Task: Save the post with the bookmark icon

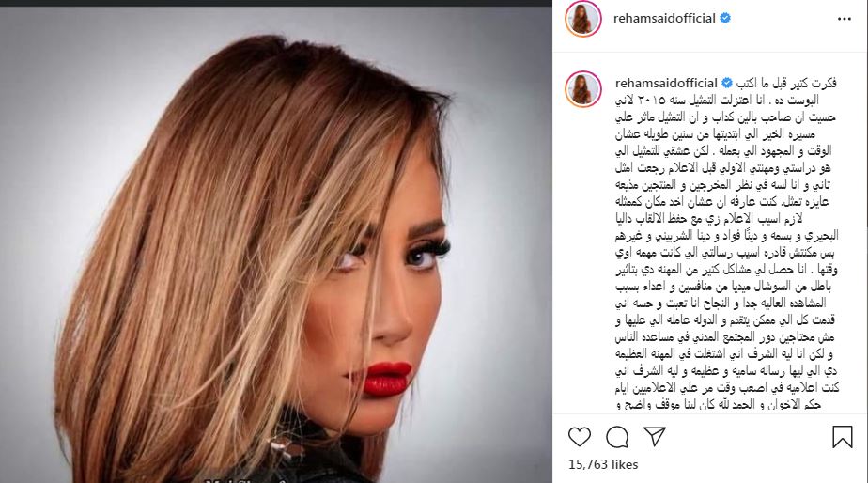Action: (x=842, y=436)
